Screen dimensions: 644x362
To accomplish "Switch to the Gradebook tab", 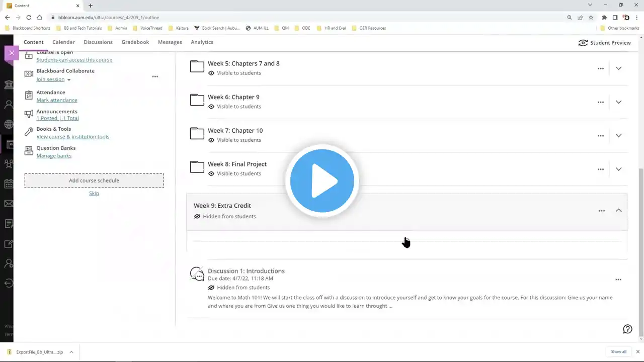I will point(135,42).
